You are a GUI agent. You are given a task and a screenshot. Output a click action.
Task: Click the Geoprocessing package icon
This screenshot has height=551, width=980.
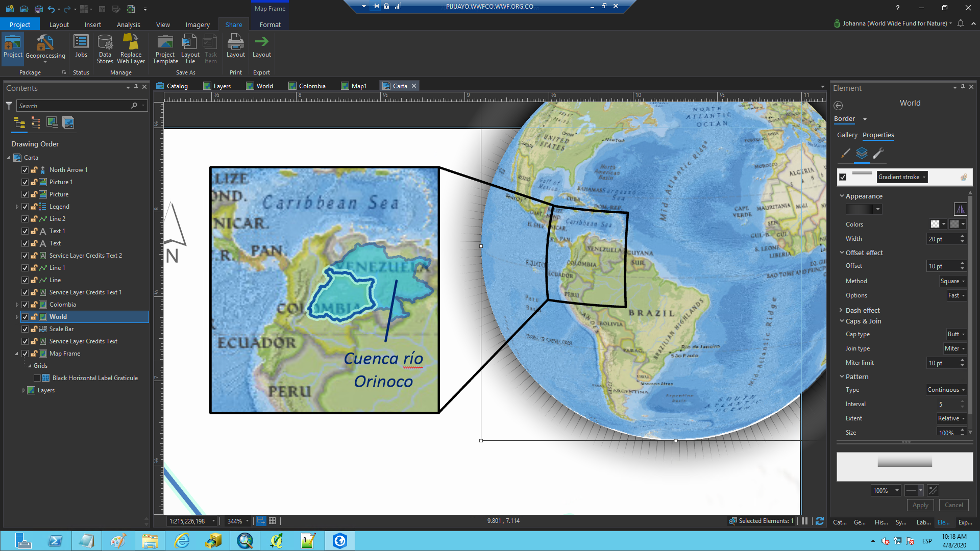45,43
